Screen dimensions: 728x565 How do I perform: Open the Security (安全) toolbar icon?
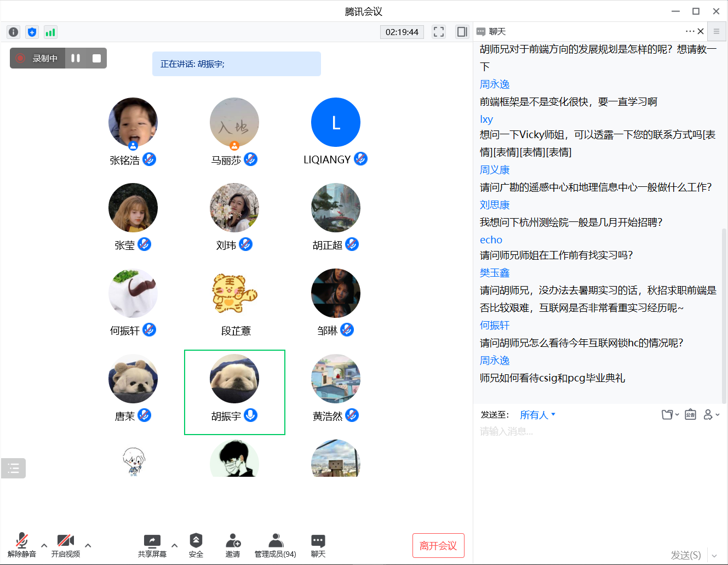[196, 545]
